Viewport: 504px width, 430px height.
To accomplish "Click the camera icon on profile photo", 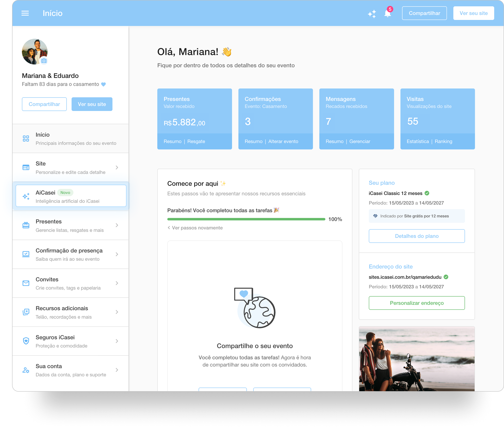I will click(44, 61).
